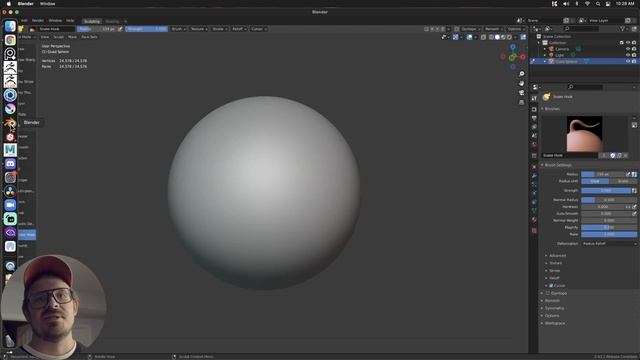Toggle the Cursor checkbox
This screenshot has width=640, height=360.
pos(551,286)
